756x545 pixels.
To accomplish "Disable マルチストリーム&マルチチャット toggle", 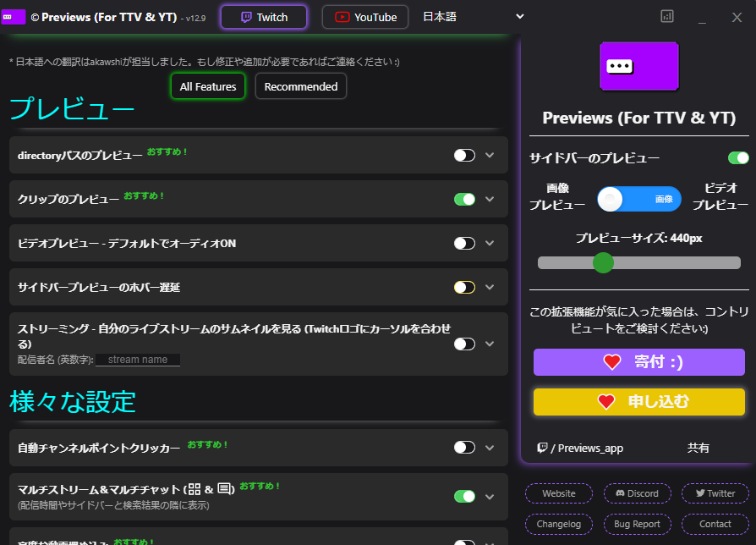I will tap(464, 496).
